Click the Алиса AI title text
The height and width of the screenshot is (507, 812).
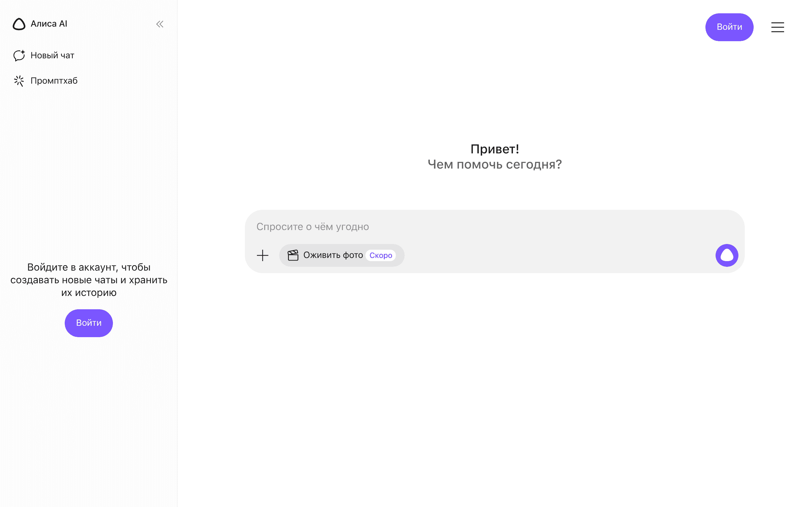[x=49, y=24]
